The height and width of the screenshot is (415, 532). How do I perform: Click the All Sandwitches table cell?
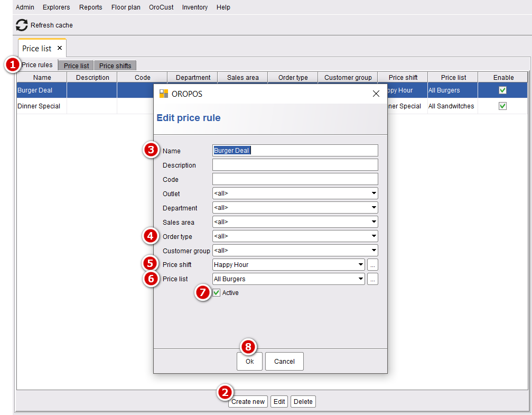(x=453, y=106)
